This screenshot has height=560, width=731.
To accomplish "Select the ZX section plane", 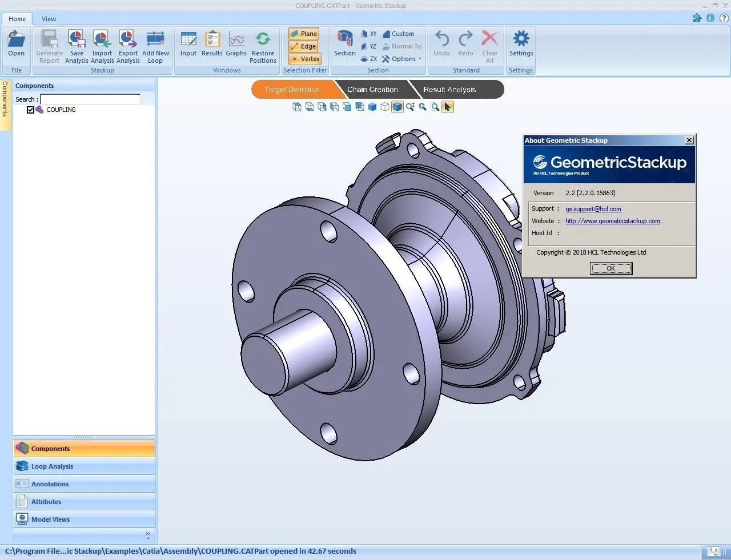I will point(368,59).
